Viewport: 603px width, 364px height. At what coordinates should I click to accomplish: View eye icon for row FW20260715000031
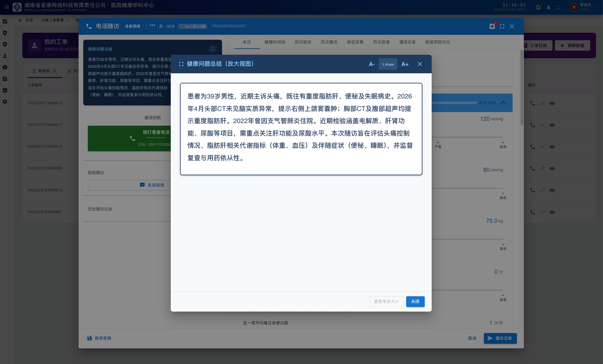552,103
